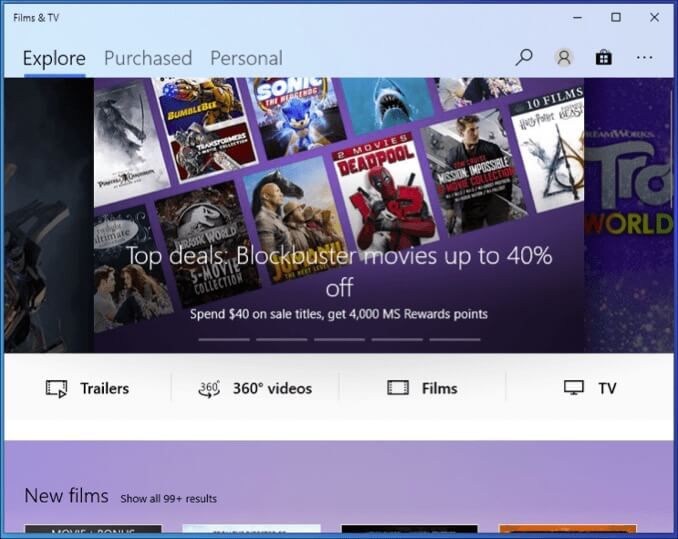Open the Films category
The image size is (678, 539).
422,388
